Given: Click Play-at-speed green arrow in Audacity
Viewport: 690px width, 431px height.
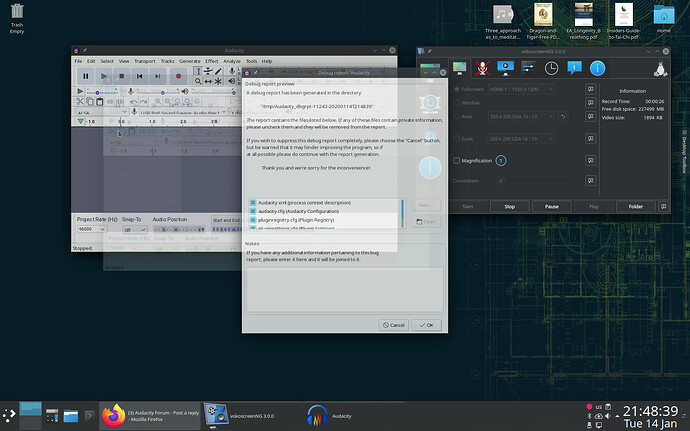Looking at the screenshot, I should click(80, 91).
